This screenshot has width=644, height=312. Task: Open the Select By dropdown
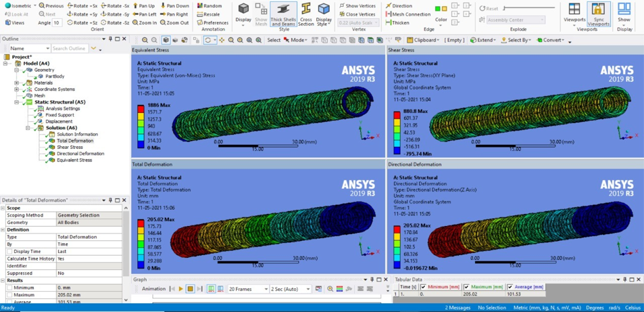click(516, 40)
